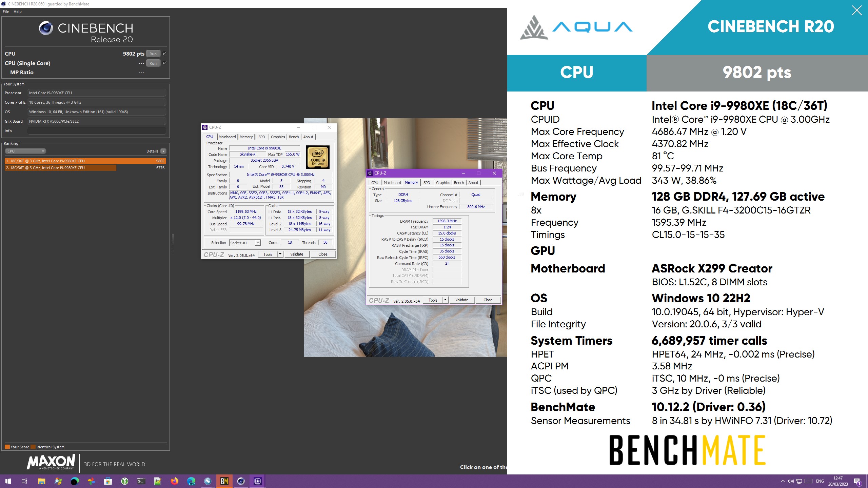The width and height of the screenshot is (868, 488).
Task: Open the touch keyboard tray icon
Action: tap(808, 481)
